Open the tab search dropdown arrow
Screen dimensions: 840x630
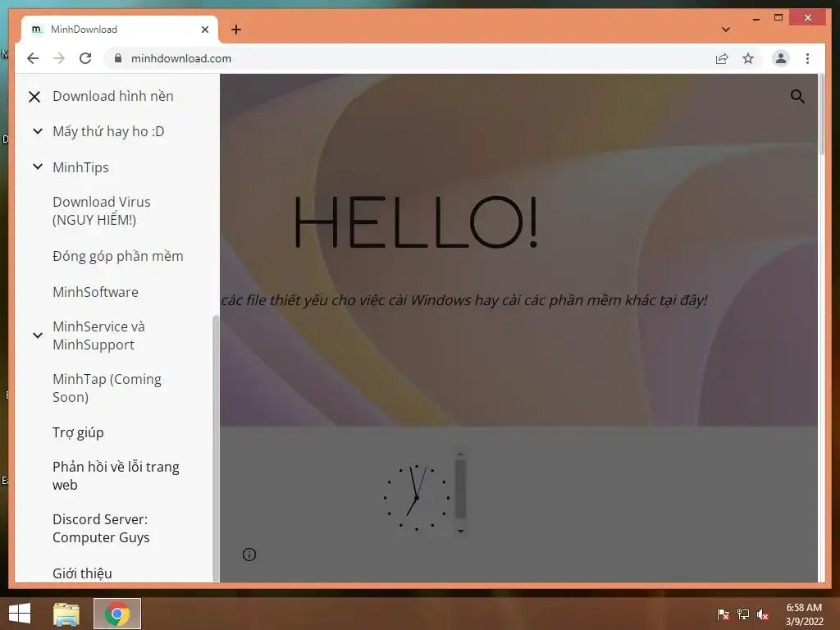(x=725, y=30)
